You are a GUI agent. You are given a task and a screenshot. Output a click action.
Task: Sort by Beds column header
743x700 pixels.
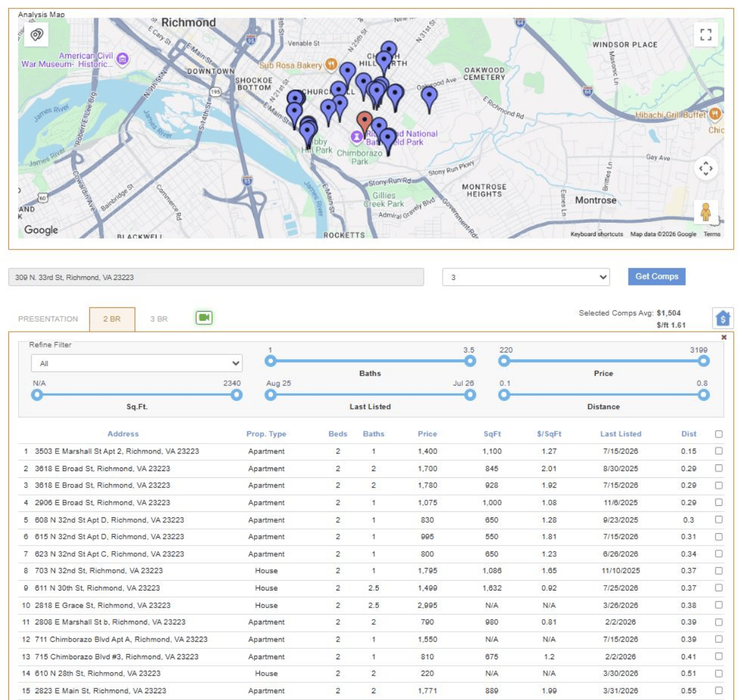338,434
